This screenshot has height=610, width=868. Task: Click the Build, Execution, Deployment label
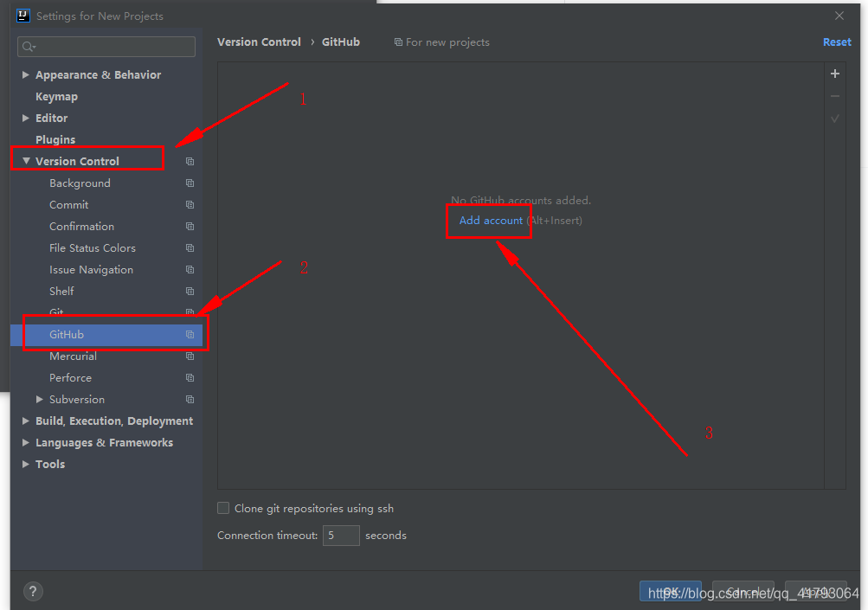click(114, 421)
